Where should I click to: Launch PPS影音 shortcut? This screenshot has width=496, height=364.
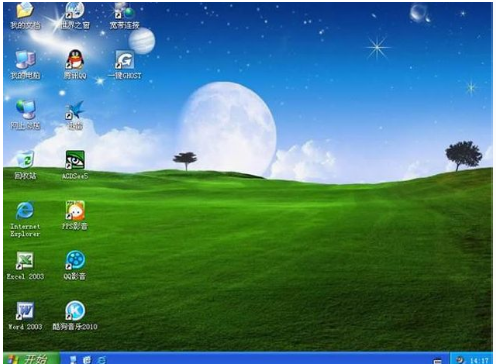[75, 210]
